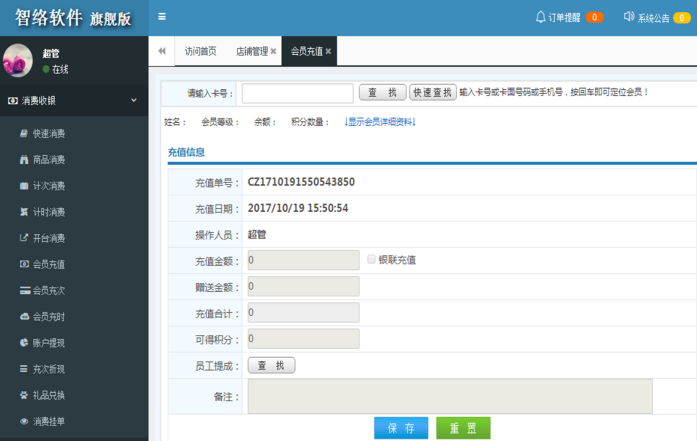Viewport: 697px width, 441px height.
Task: Switch to the 店铺管理 tab
Action: (251, 51)
